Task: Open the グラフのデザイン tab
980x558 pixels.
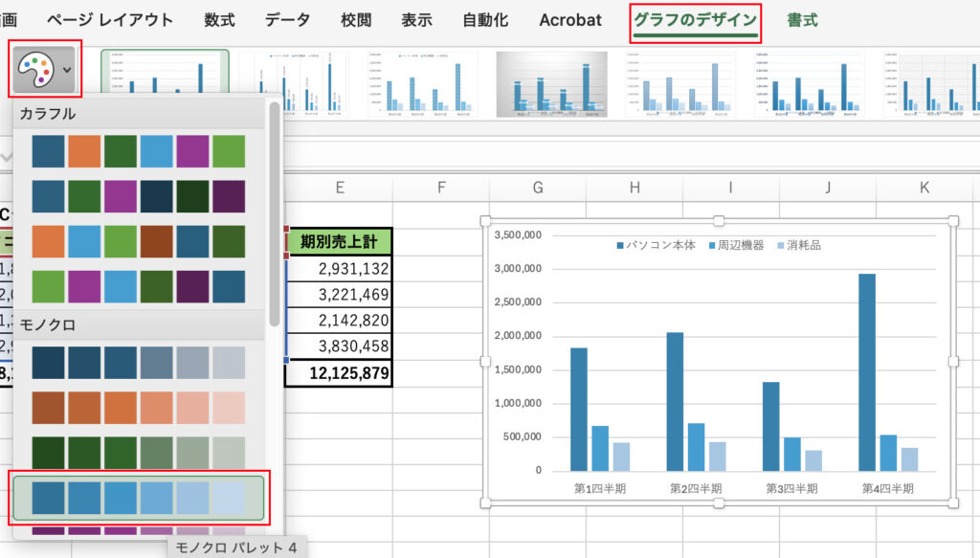Action: pos(695,20)
